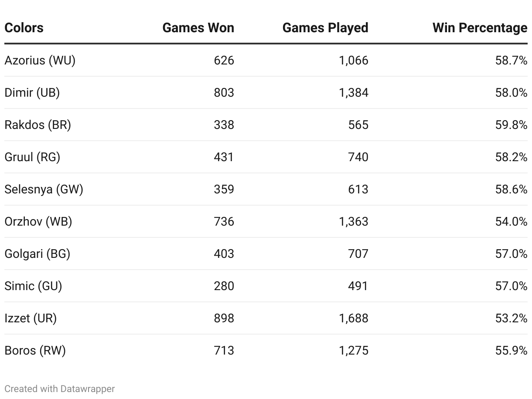Select the Gruul (RG) row label
Screen dimensions: 532x399
click(x=32, y=157)
